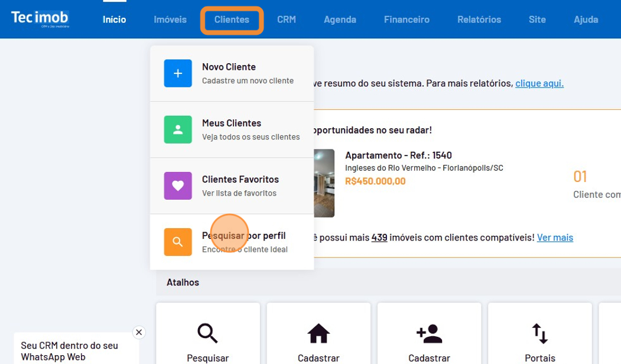Click the orange magnifier Pesquisar por perfil icon
621x364 pixels.
tap(178, 242)
